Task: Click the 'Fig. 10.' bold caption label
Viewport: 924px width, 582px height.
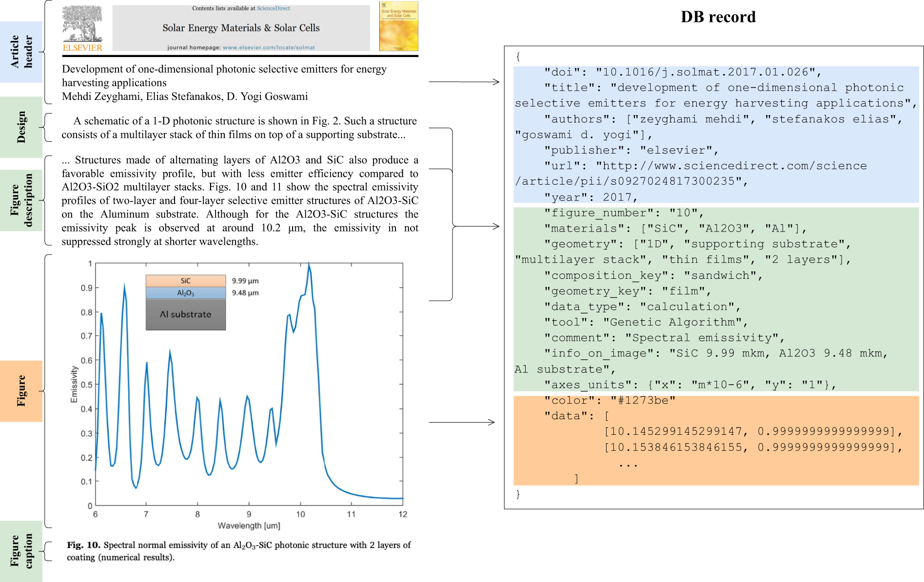Action: coord(83,545)
